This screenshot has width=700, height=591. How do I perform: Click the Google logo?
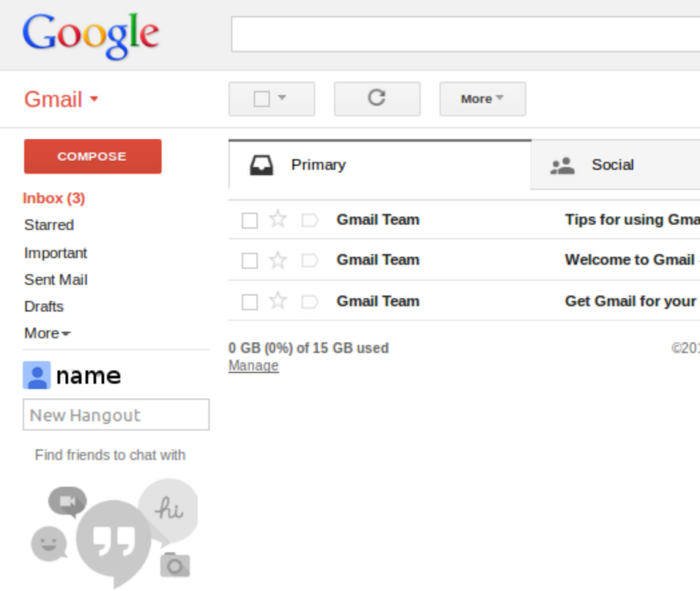pos(91,36)
